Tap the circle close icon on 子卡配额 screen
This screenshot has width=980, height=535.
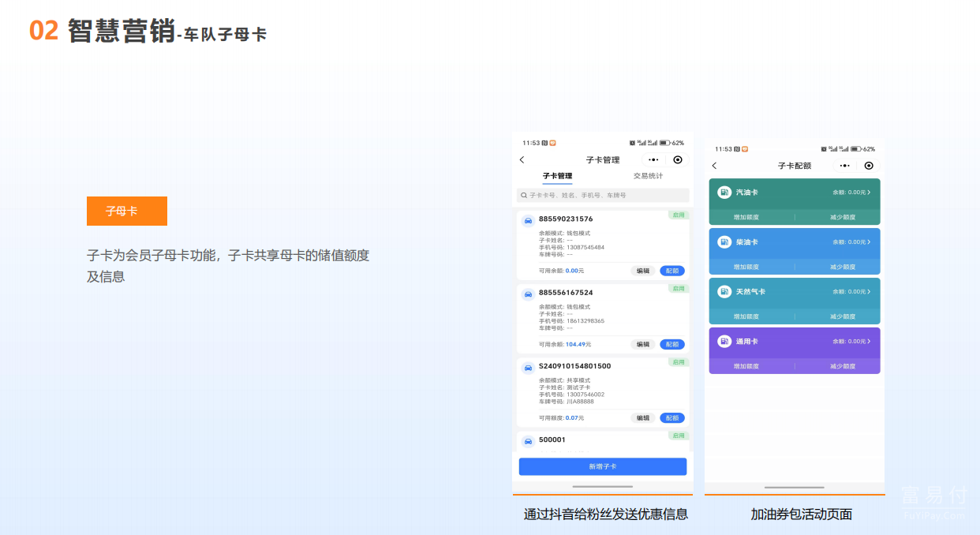click(869, 166)
